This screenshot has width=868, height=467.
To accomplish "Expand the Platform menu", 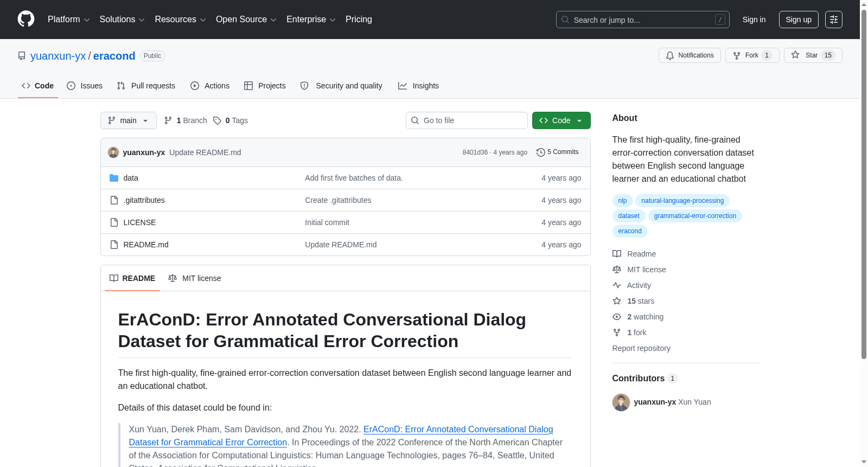I will point(69,20).
